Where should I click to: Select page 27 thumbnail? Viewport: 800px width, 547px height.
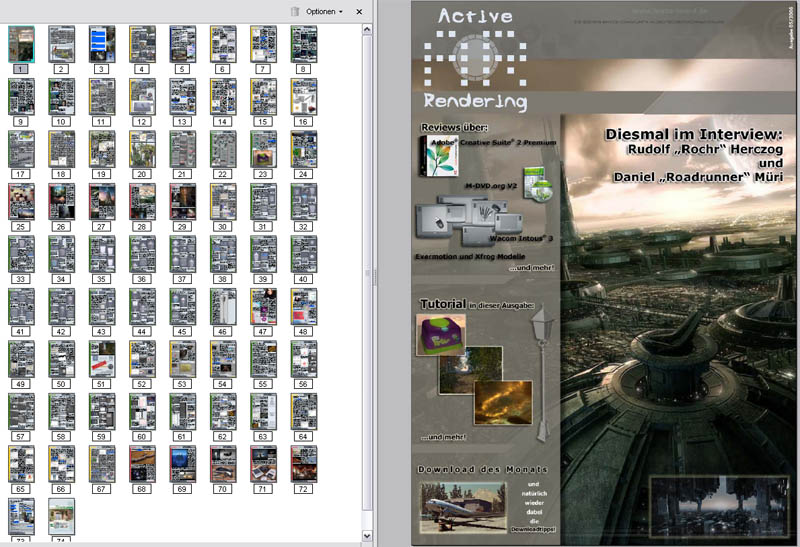102,202
